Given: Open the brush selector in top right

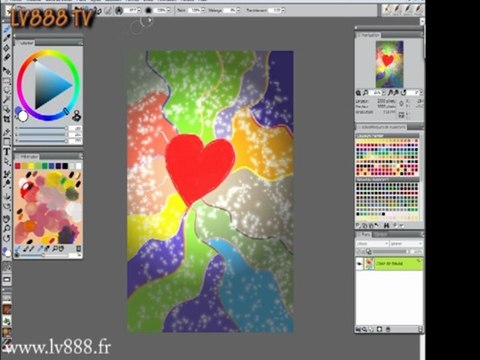Looking at the screenshot, I should click(402, 10).
